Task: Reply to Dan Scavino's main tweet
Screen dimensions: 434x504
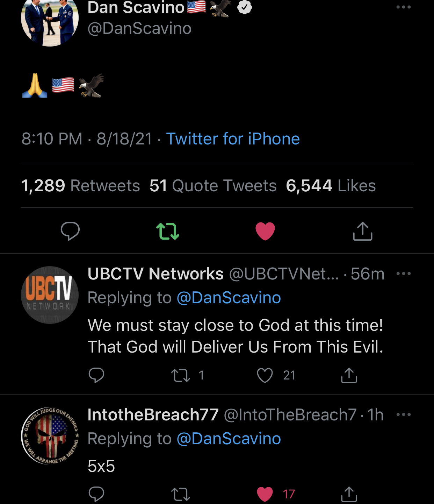Action: click(x=70, y=231)
